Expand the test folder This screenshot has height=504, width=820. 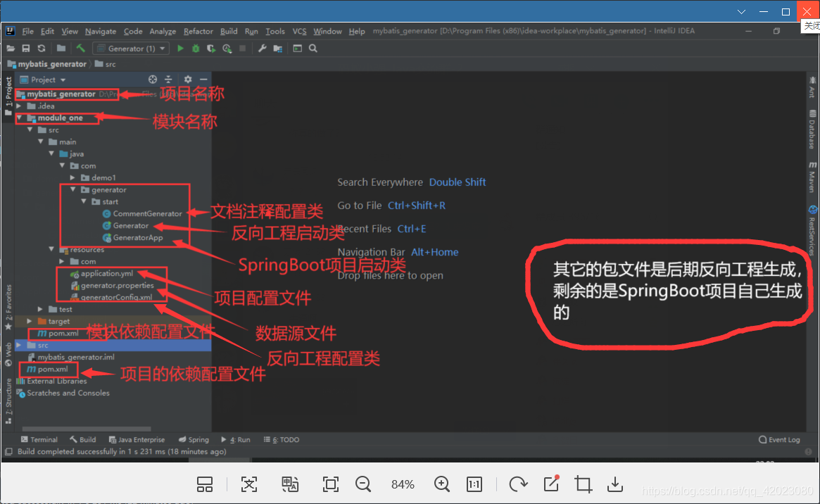[x=40, y=310]
